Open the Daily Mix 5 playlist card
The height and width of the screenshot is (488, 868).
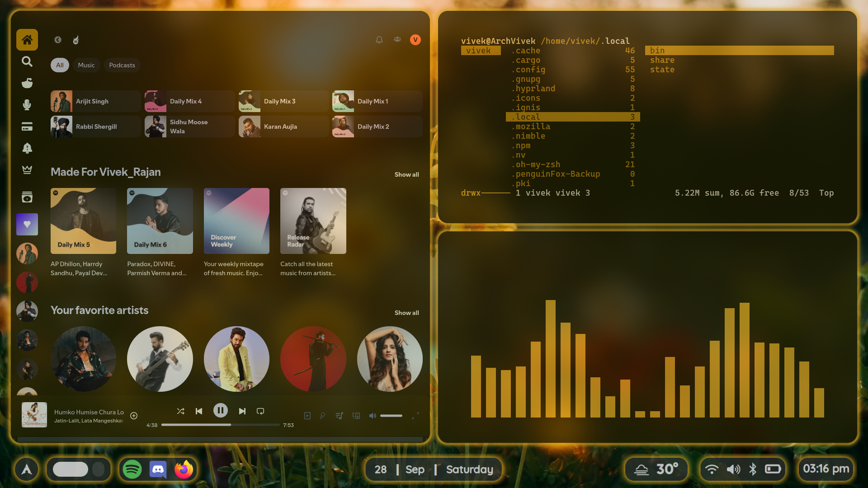pyautogui.click(x=83, y=233)
